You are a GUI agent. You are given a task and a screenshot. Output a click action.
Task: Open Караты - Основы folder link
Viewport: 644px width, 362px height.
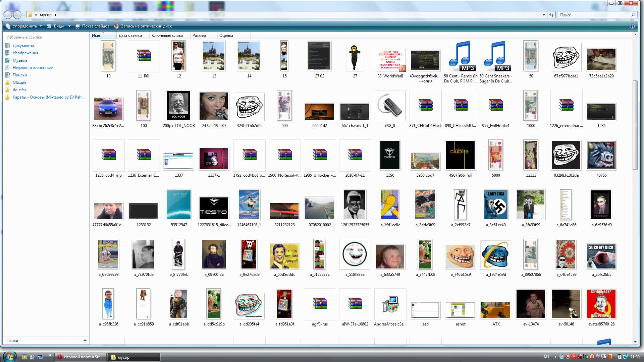[49, 97]
